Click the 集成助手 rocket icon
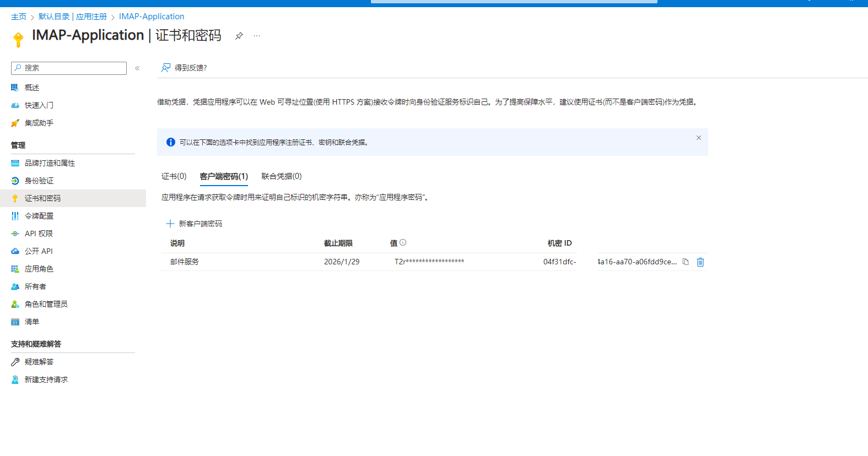 [x=15, y=123]
